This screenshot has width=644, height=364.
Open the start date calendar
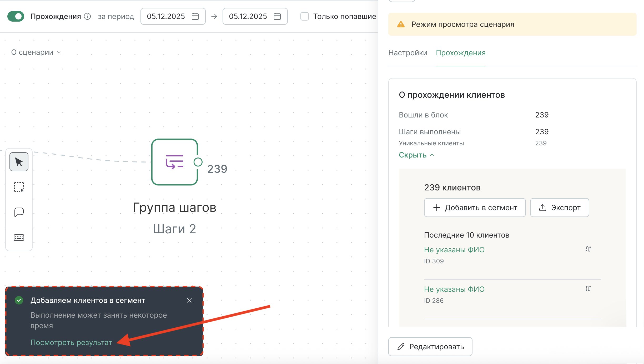[x=195, y=16]
